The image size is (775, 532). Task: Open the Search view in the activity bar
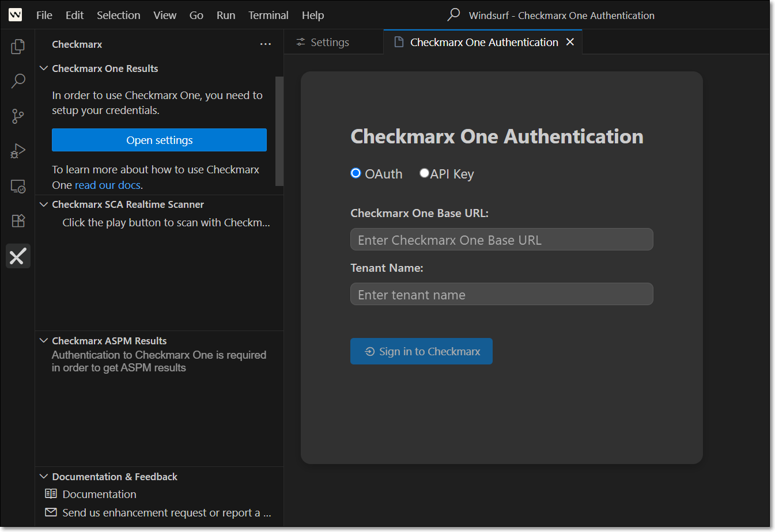pos(18,81)
